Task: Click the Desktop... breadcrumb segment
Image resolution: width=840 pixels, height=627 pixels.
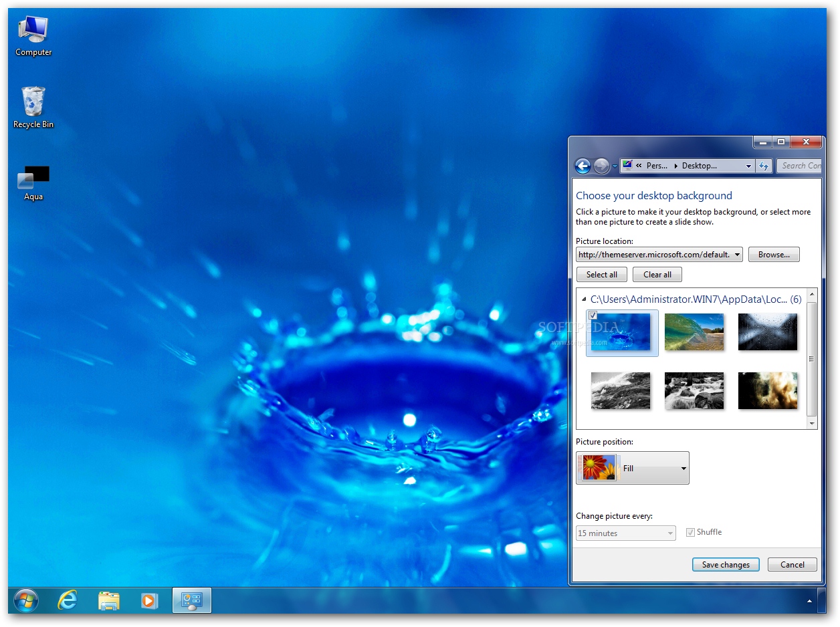Action: pos(700,166)
